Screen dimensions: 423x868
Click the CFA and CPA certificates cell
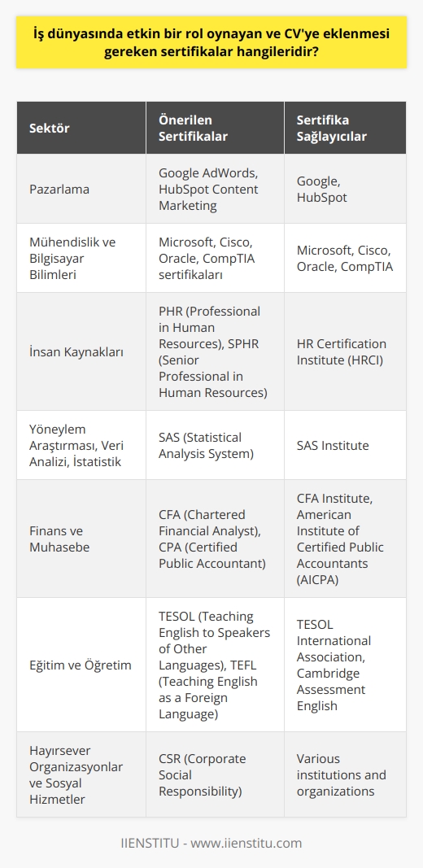point(215,538)
